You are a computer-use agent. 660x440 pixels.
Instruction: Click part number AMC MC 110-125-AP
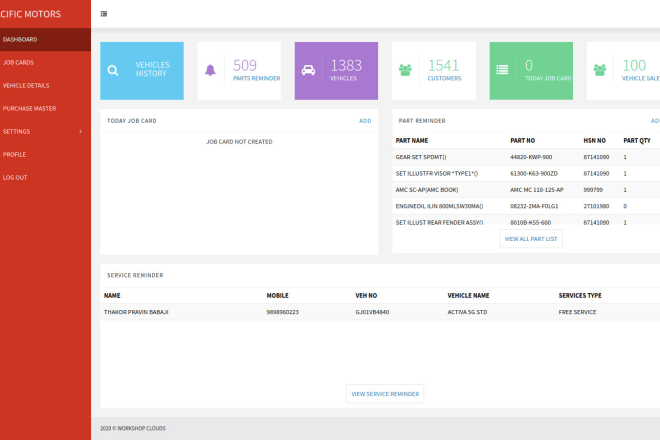[x=537, y=190]
